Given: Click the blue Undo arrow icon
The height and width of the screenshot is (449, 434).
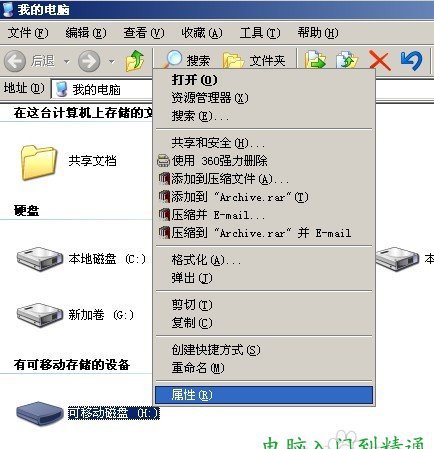Looking at the screenshot, I should 412,60.
